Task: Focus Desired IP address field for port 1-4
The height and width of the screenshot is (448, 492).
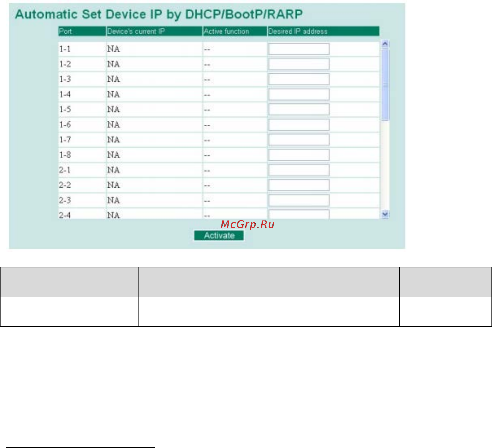Action: pyautogui.click(x=299, y=94)
